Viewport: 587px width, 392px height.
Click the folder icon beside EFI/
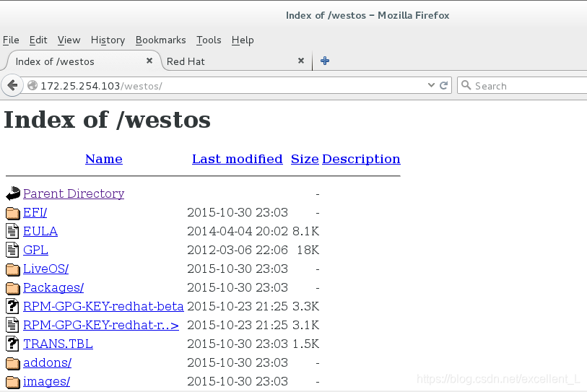(x=13, y=213)
